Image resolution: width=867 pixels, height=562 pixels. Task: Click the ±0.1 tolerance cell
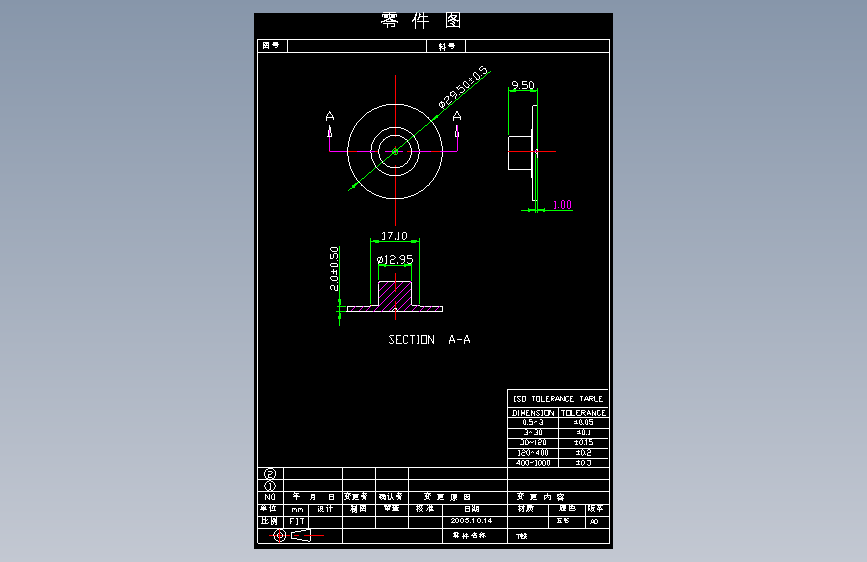tap(583, 433)
